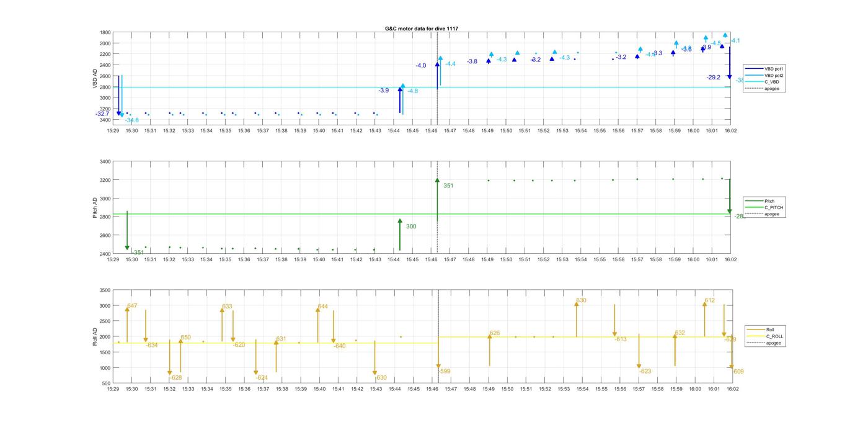The height and width of the screenshot is (430, 868).
Task: Click the "-634" roll data label
Action: [152, 345]
